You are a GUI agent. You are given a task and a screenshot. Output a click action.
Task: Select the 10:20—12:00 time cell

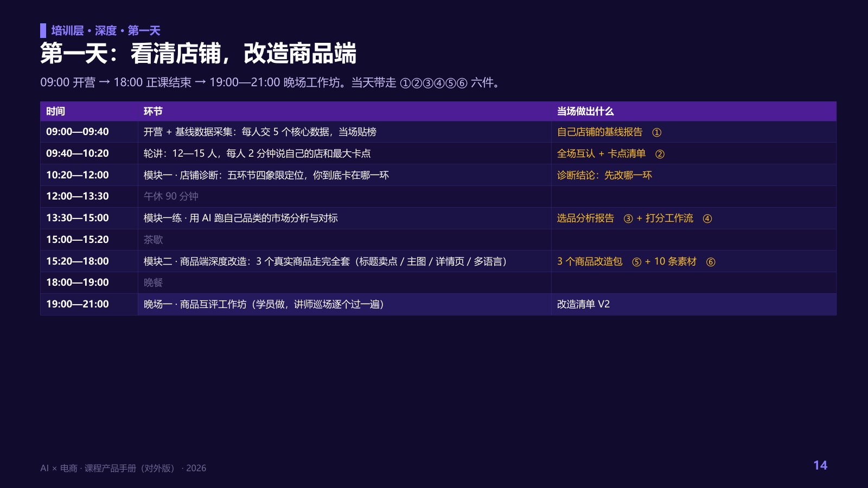click(x=89, y=175)
